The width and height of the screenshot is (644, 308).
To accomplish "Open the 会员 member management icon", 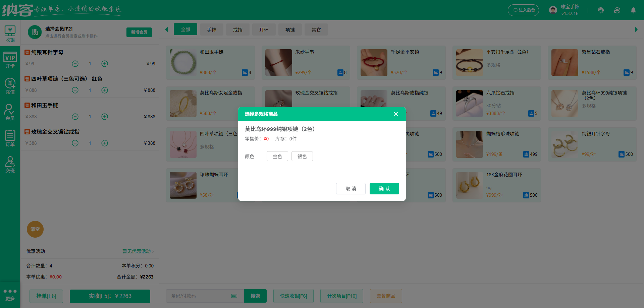I will coord(10,112).
